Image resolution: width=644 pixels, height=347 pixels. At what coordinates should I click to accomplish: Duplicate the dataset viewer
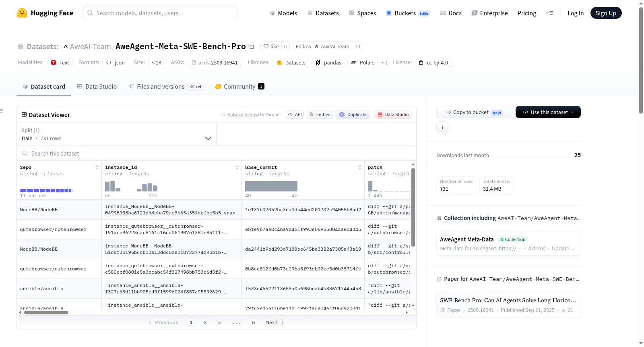point(353,114)
